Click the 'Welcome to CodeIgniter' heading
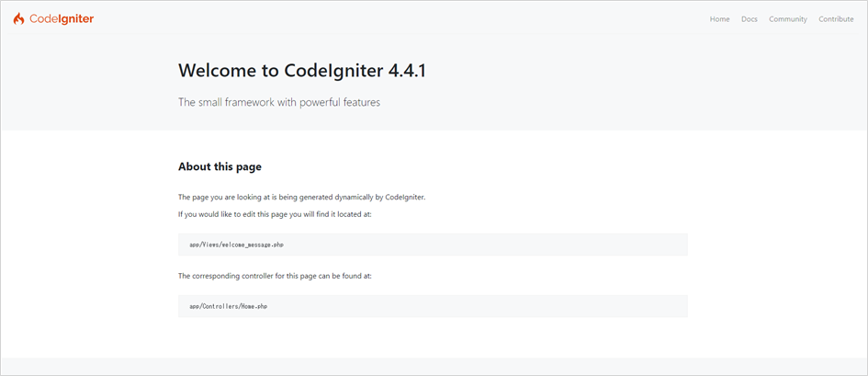The image size is (868, 376). [281, 71]
